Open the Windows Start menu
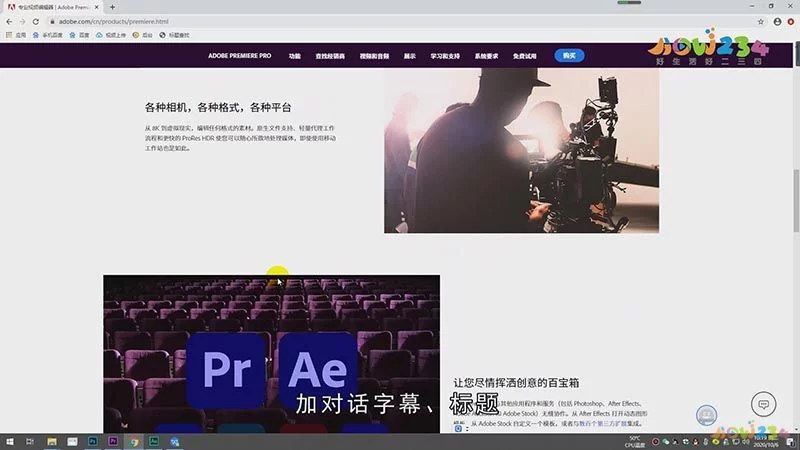Screen dimensions: 800x450 click(10, 442)
